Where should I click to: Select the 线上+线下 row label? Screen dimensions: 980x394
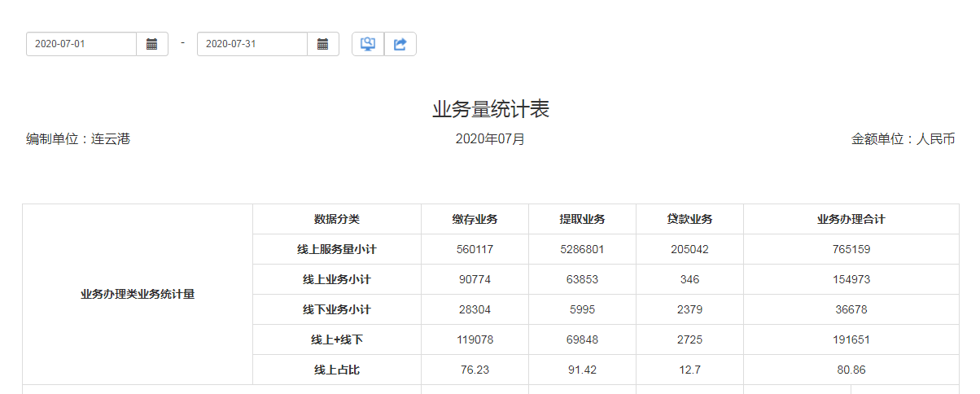pyautogui.click(x=337, y=339)
